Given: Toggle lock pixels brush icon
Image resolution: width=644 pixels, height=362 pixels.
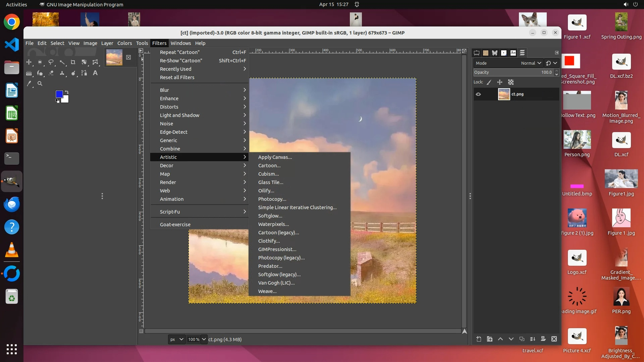Looking at the screenshot, I should pyautogui.click(x=489, y=82).
